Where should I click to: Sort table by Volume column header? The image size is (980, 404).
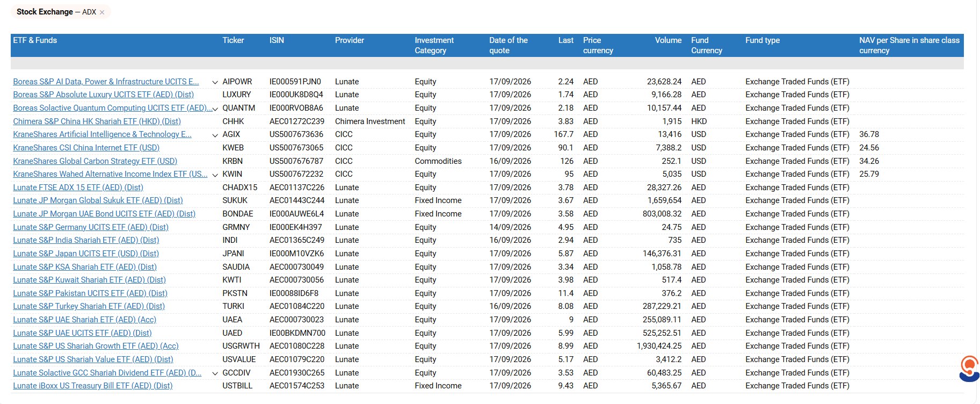pos(668,40)
